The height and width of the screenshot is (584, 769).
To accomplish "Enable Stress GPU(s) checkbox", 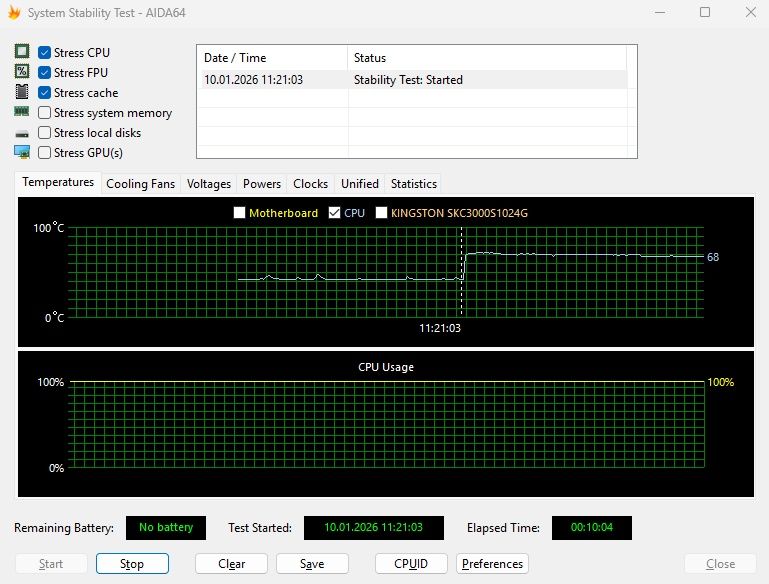I will 44,153.
